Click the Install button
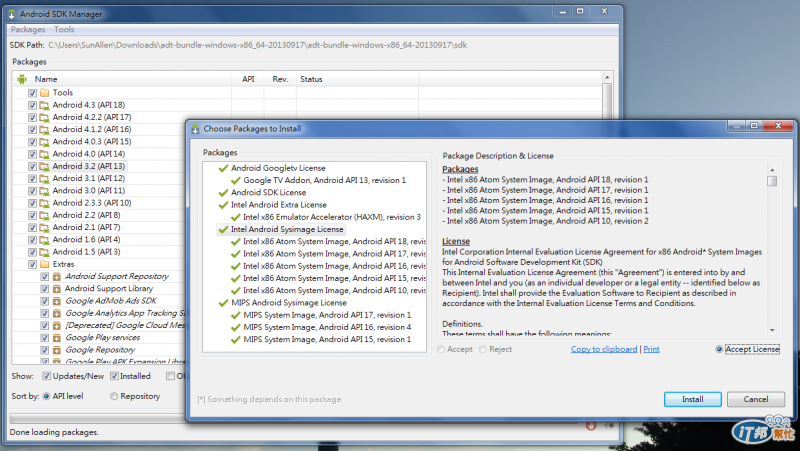This screenshot has height=451, width=800. (x=692, y=399)
